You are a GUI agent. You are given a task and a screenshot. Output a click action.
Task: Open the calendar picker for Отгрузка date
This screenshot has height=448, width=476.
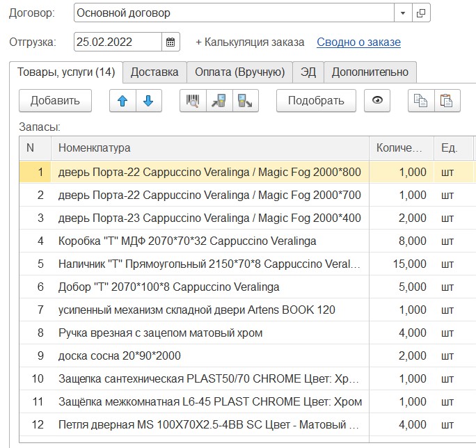(x=170, y=42)
